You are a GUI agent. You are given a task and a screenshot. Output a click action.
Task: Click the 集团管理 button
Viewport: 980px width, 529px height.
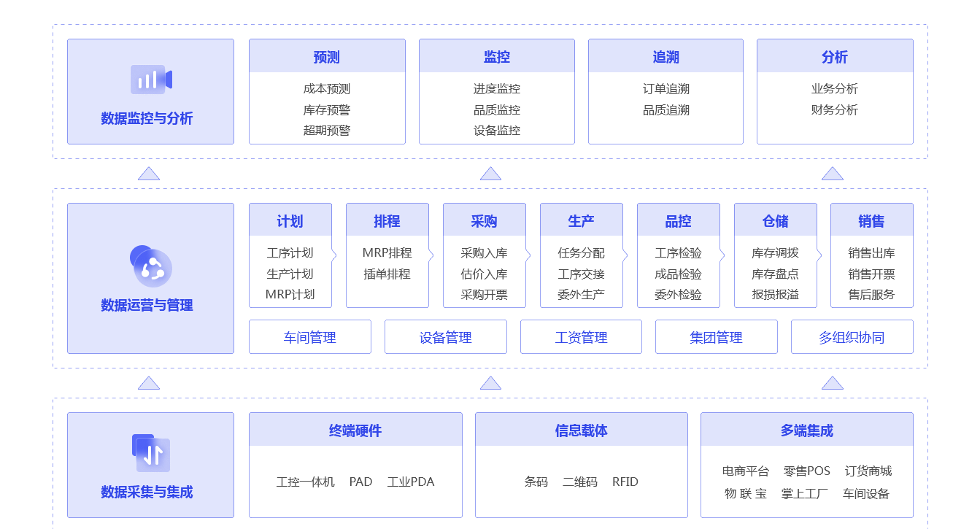tap(716, 337)
